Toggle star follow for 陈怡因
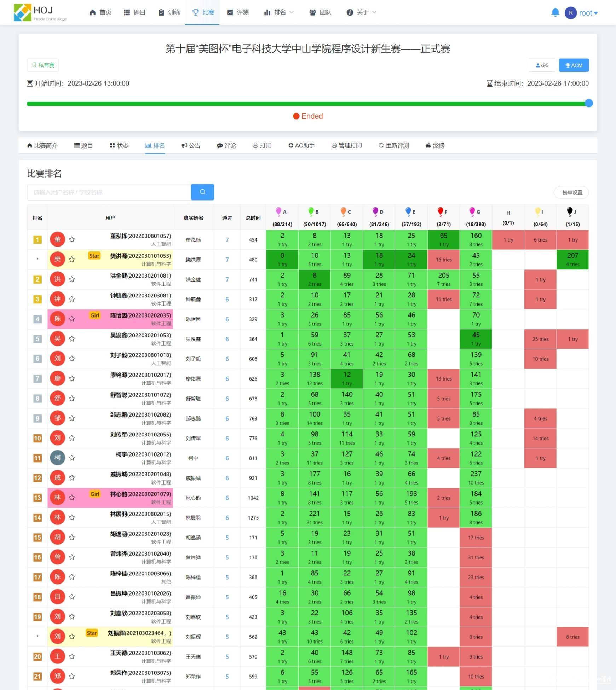 coord(72,319)
